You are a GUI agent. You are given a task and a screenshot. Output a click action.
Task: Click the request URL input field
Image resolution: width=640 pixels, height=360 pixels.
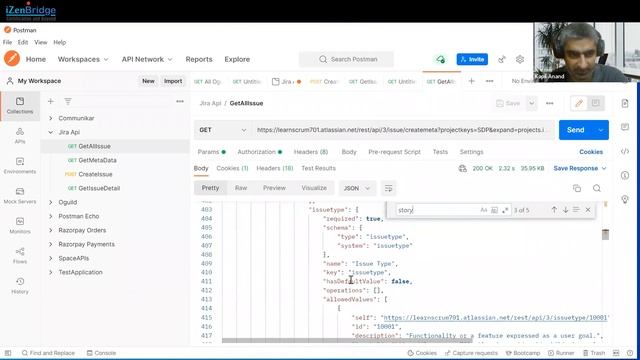click(402, 130)
